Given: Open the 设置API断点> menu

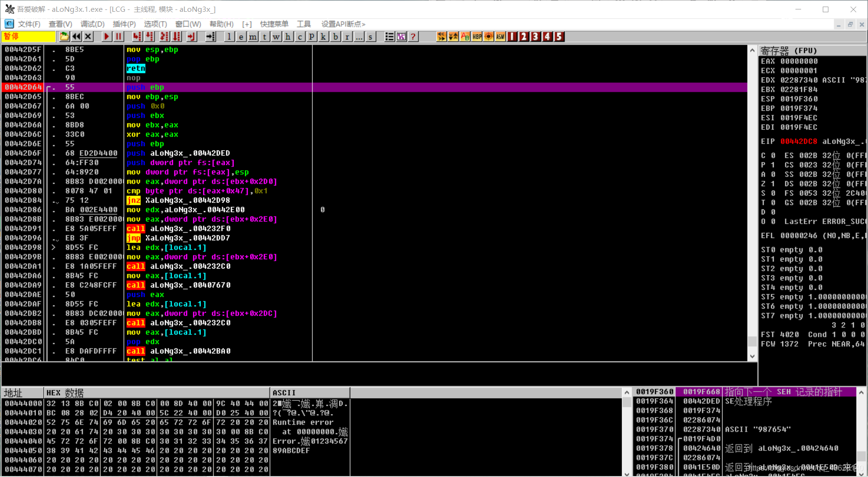Looking at the screenshot, I should click(x=343, y=24).
